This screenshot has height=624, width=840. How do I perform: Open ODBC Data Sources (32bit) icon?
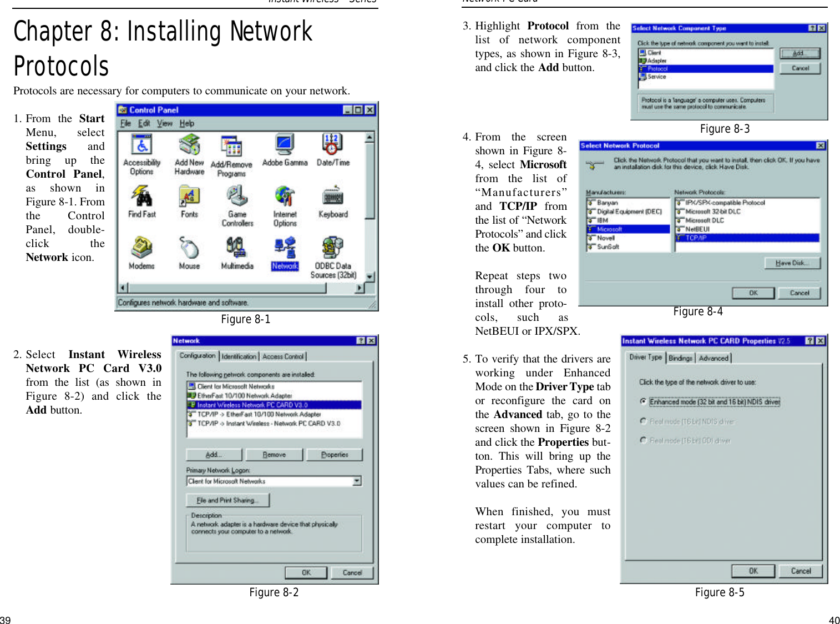pos(333,258)
